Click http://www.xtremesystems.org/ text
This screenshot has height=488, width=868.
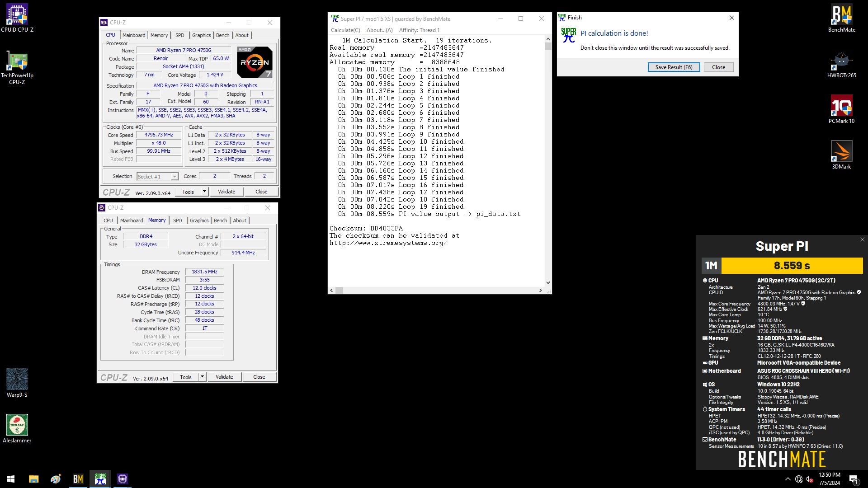click(388, 243)
